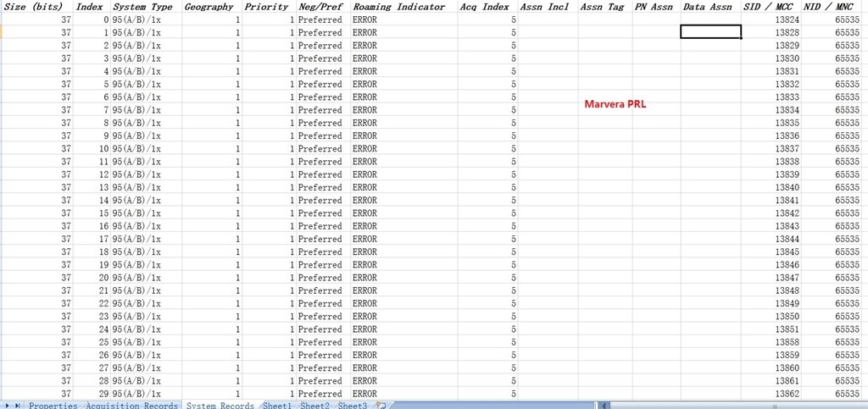This screenshot has width=868, height=409.
Task: Select the SID cell 13847
Action: [771, 278]
